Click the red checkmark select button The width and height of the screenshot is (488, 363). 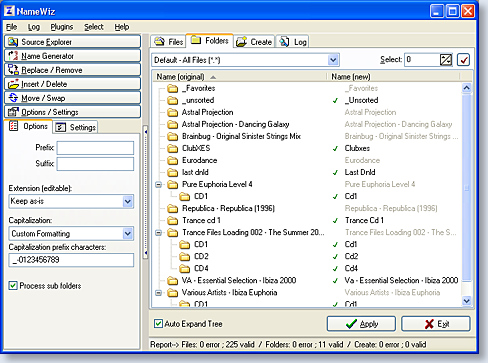click(x=463, y=60)
